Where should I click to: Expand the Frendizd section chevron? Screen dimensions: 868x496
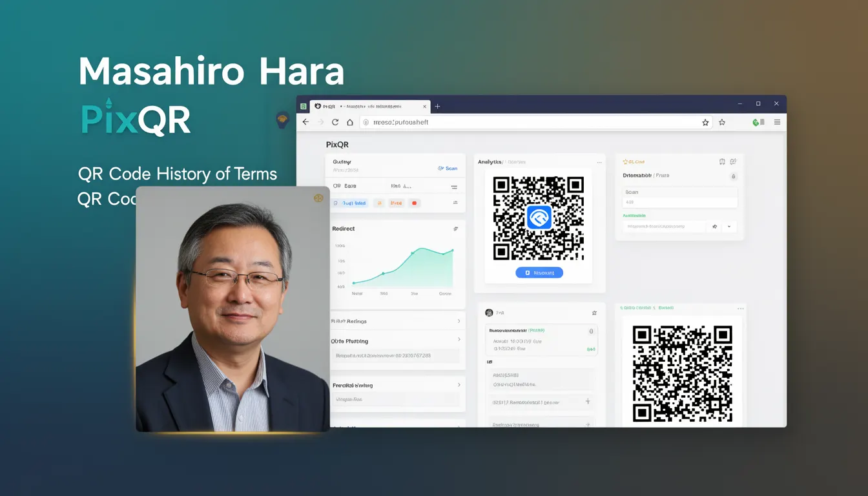[x=459, y=385]
